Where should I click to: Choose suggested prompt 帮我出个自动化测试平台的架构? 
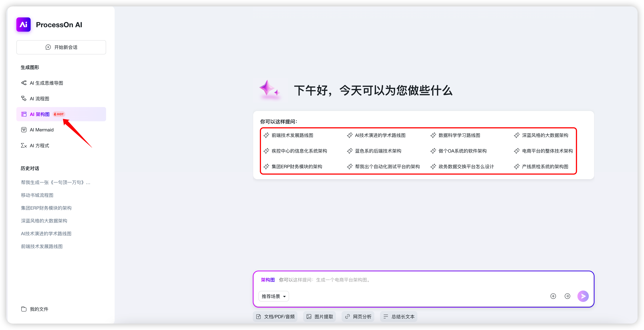pyautogui.click(x=383, y=167)
